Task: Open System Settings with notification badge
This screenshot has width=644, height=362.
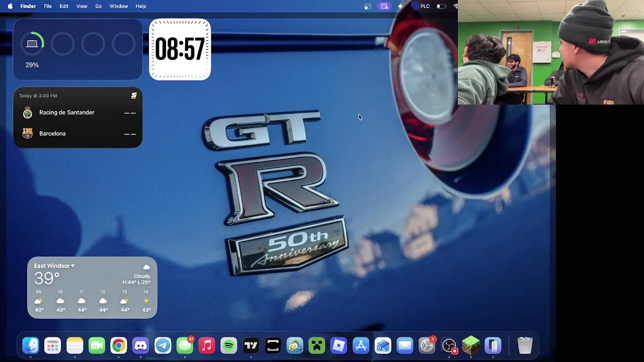Action: (x=427, y=345)
